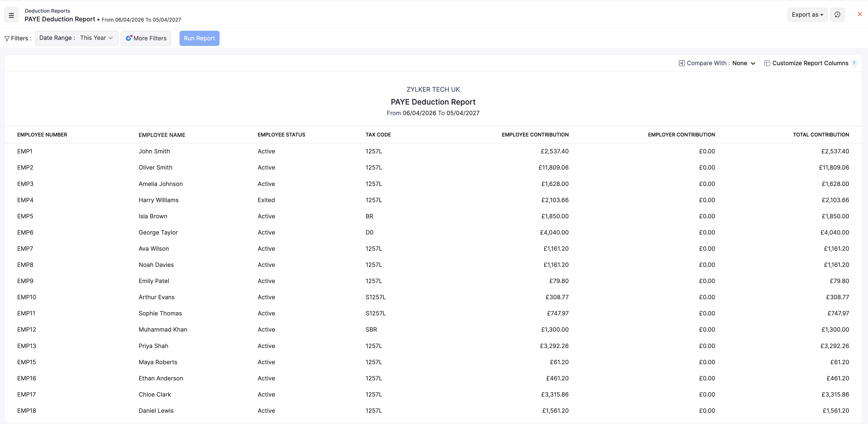This screenshot has width=868, height=424.
Task: Click the More Filters plus icon
Action: pos(128,38)
